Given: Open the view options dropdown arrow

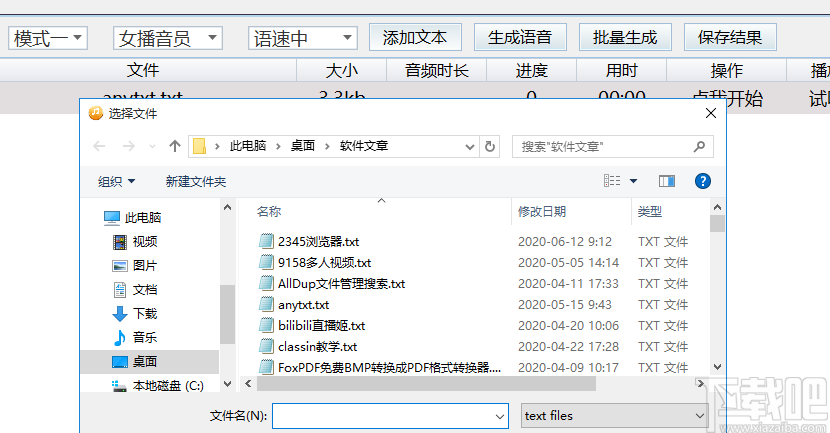Looking at the screenshot, I should (633, 182).
